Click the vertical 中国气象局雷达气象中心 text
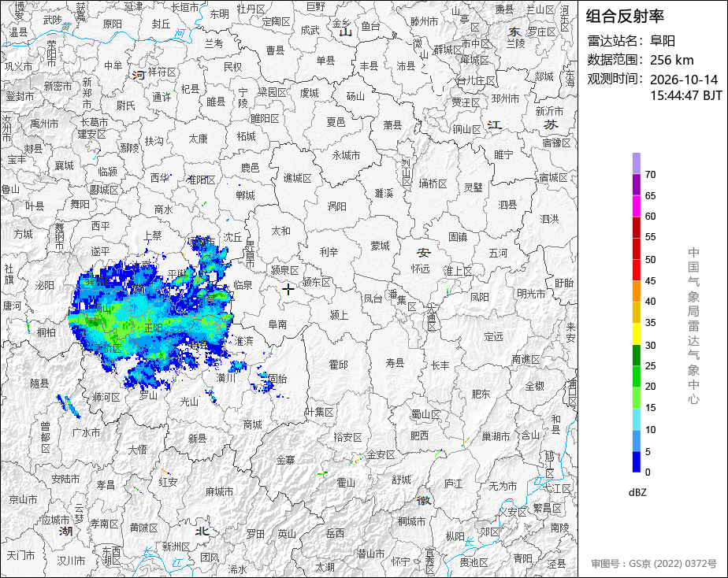 (693, 326)
